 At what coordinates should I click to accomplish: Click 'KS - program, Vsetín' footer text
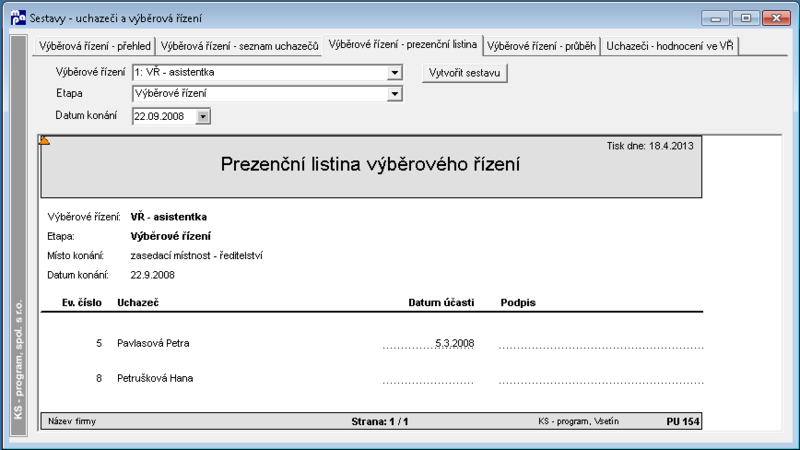pos(579,421)
